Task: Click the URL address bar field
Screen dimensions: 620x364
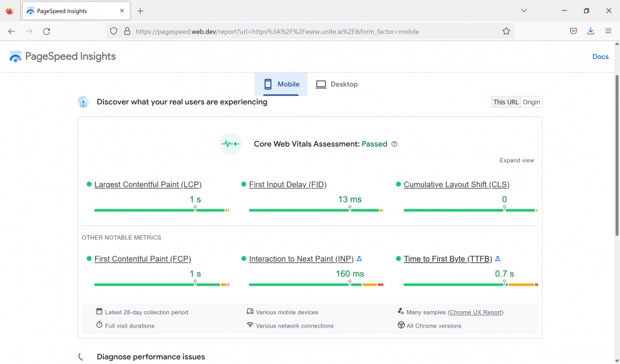Action: point(313,31)
